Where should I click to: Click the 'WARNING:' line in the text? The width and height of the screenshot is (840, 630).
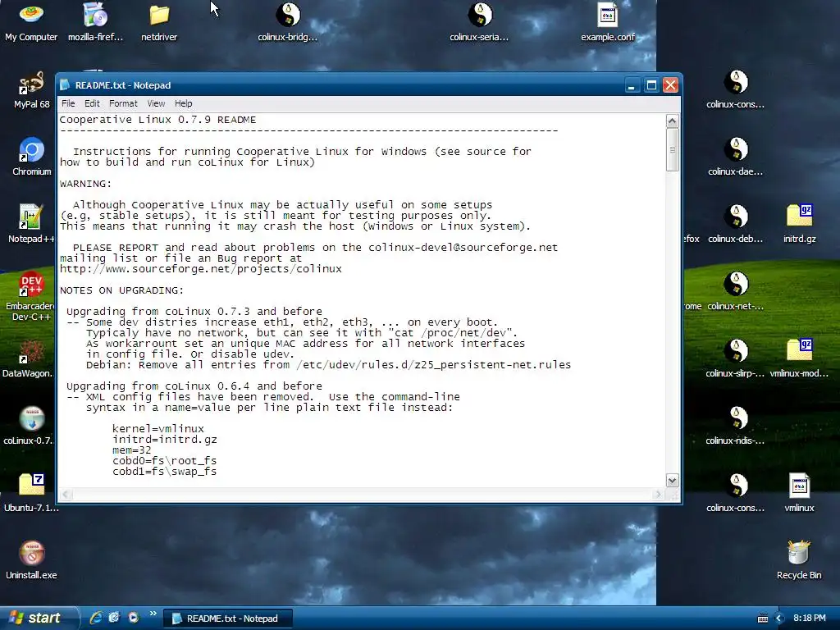85,184
